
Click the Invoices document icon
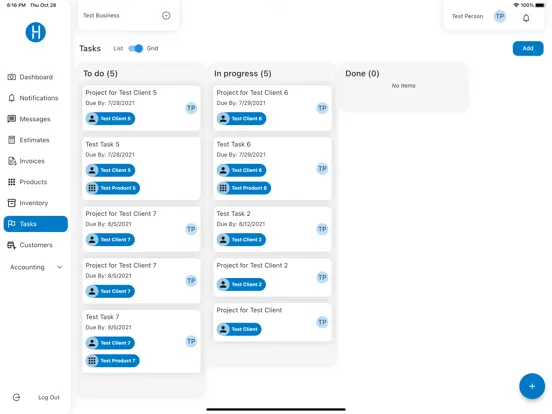click(12, 161)
